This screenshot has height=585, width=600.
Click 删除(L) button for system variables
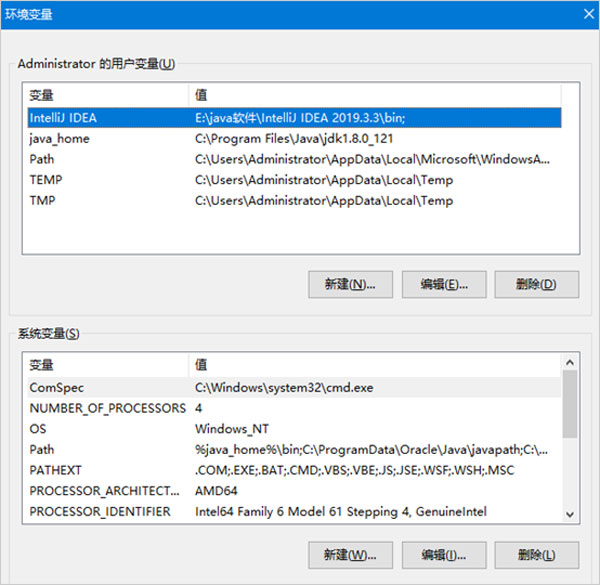536,554
